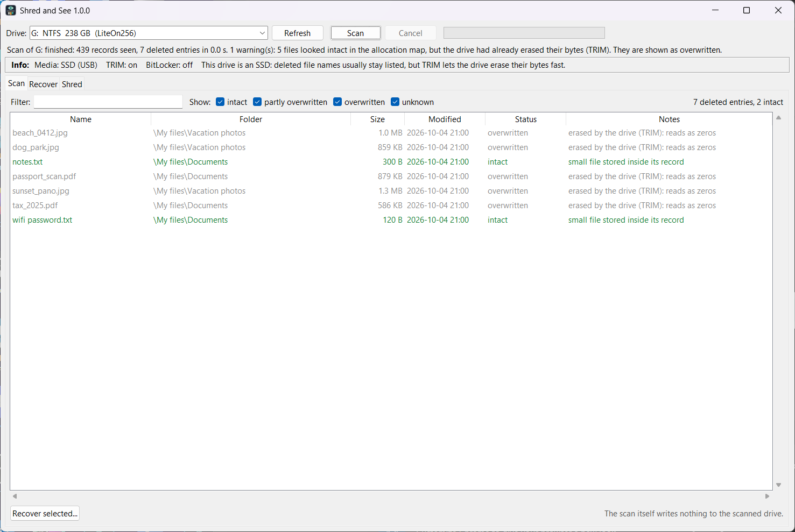This screenshot has height=532, width=795.
Task: Toggle the overwritten status checkbox
Action: [337, 102]
